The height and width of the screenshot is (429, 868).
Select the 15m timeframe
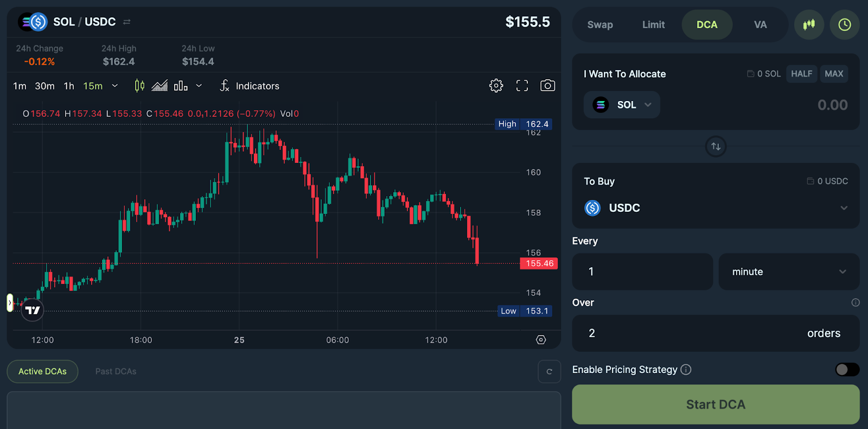pyautogui.click(x=93, y=86)
